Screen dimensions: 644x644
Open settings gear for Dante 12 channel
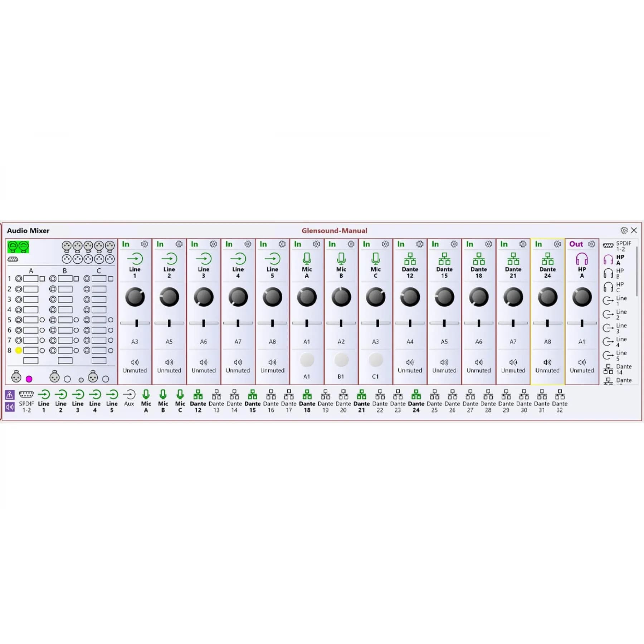(420, 244)
